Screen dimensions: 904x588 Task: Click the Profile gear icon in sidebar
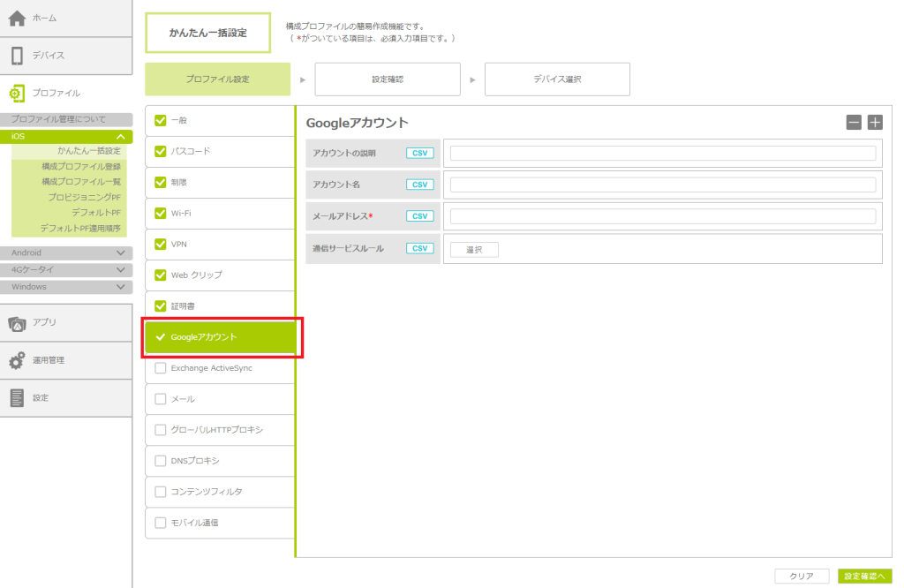tap(17, 94)
